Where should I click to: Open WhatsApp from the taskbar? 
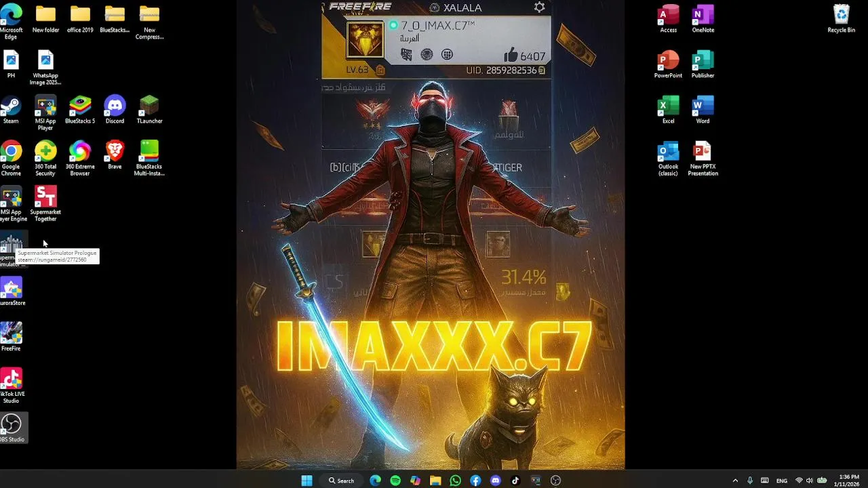click(455, 481)
